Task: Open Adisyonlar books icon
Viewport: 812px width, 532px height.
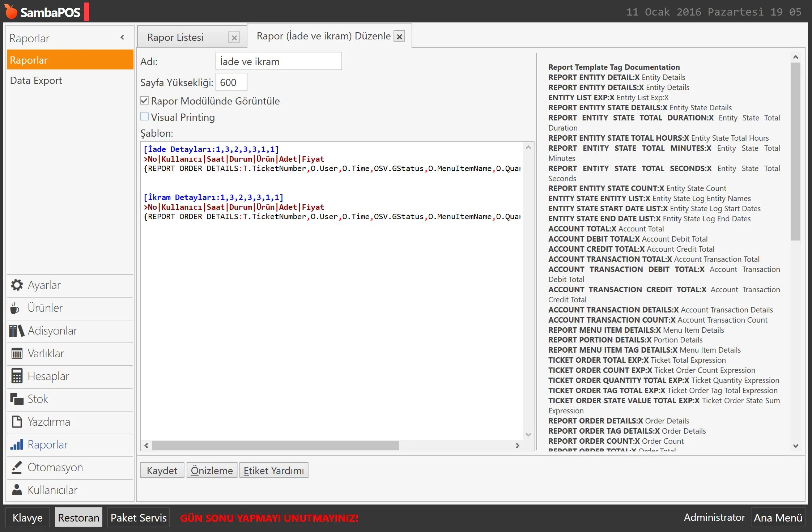Action: coord(17,331)
